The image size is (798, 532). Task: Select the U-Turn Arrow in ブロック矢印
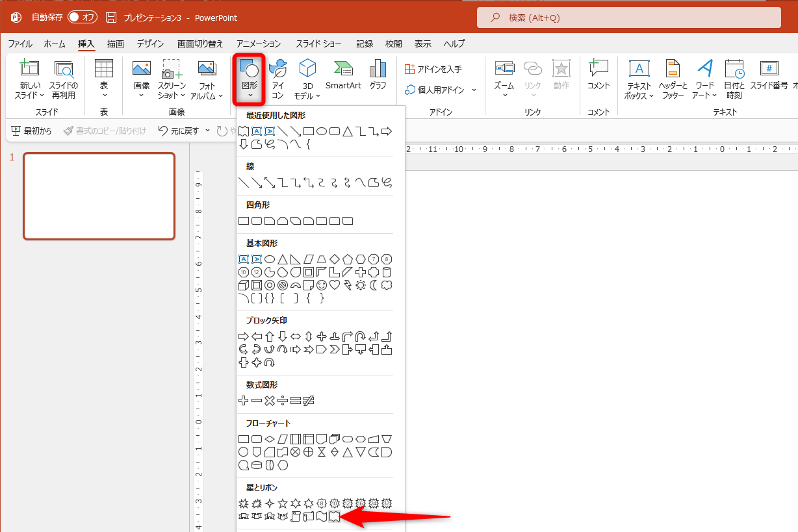pos(361,336)
